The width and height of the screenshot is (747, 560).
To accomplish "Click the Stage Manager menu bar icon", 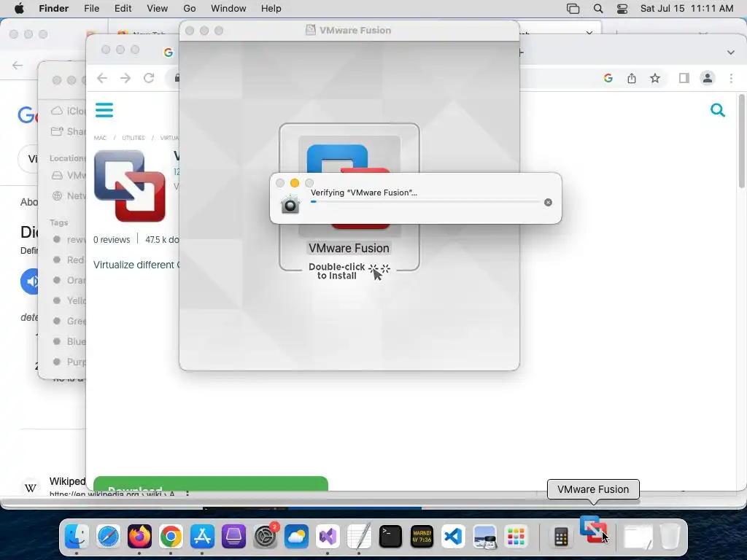I will tap(573, 9).
